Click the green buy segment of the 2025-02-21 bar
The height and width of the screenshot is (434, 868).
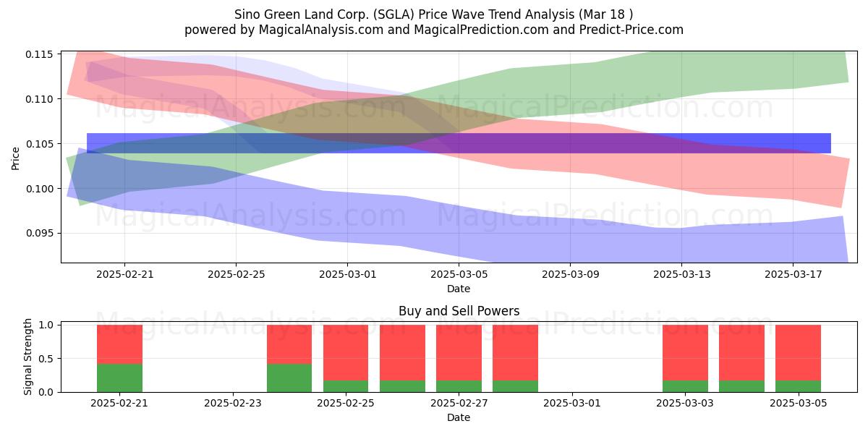(119, 378)
